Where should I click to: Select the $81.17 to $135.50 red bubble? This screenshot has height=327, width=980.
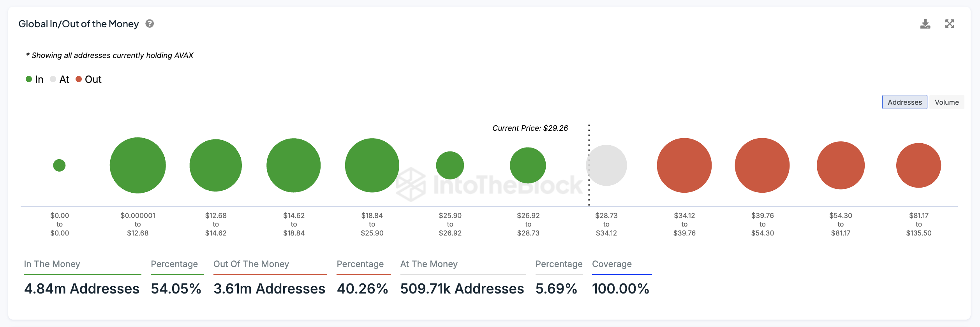click(x=918, y=165)
